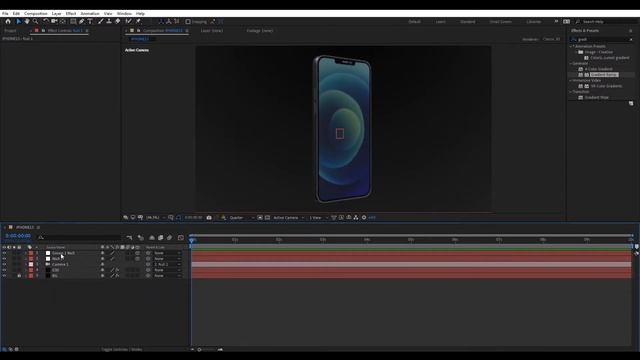Image resolution: width=640 pixels, height=360 pixels.
Task: Collapse the Generate effects group
Action: [571, 64]
